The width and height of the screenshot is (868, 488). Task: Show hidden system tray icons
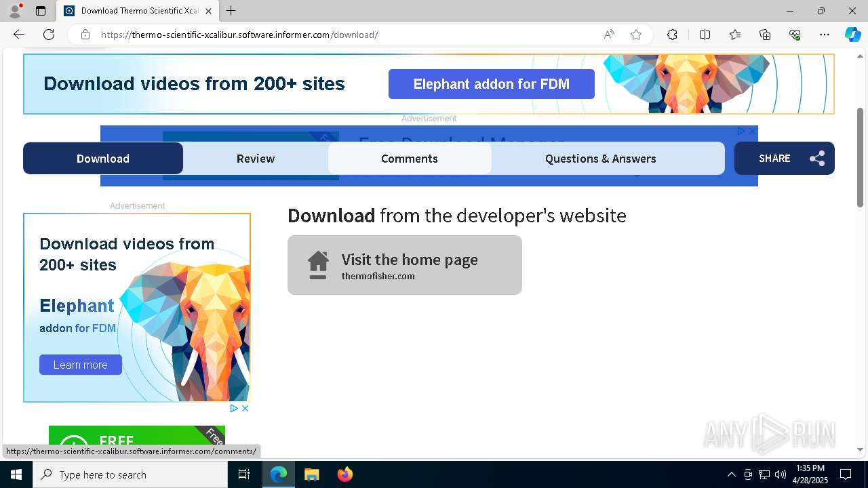[731, 474]
